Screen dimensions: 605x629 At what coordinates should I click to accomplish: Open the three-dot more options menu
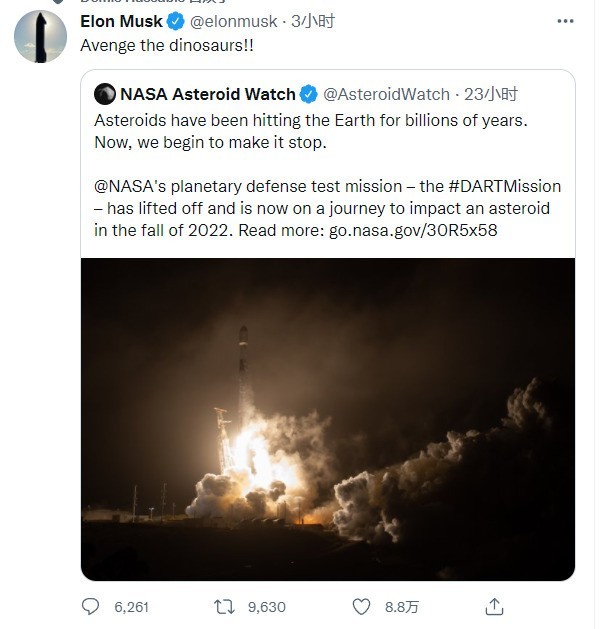(x=565, y=21)
